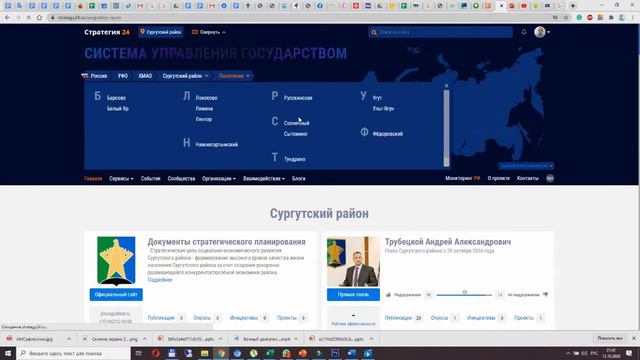This screenshot has height=360, width=640.
Task: Choose Барсово settlement
Action: tap(116, 98)
